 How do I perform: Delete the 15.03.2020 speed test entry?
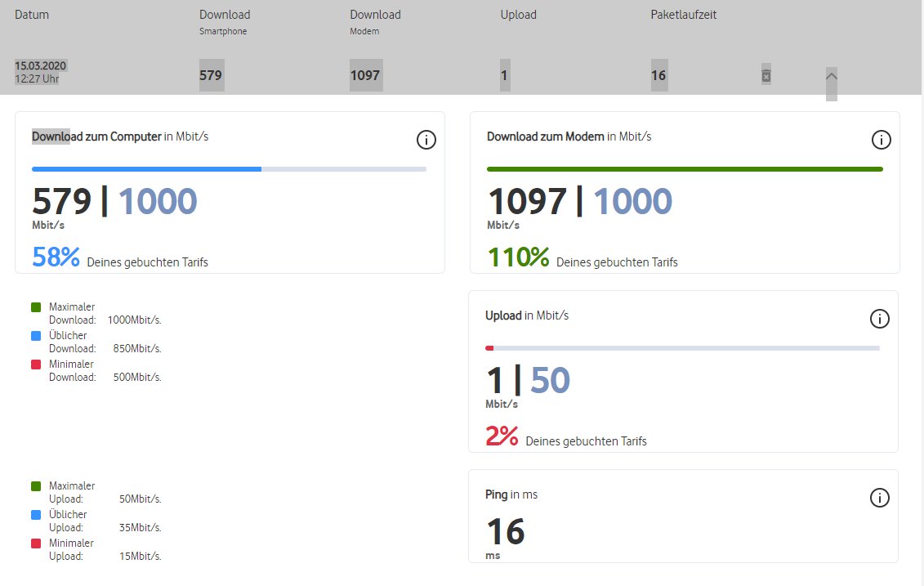(x=766, y=75)
